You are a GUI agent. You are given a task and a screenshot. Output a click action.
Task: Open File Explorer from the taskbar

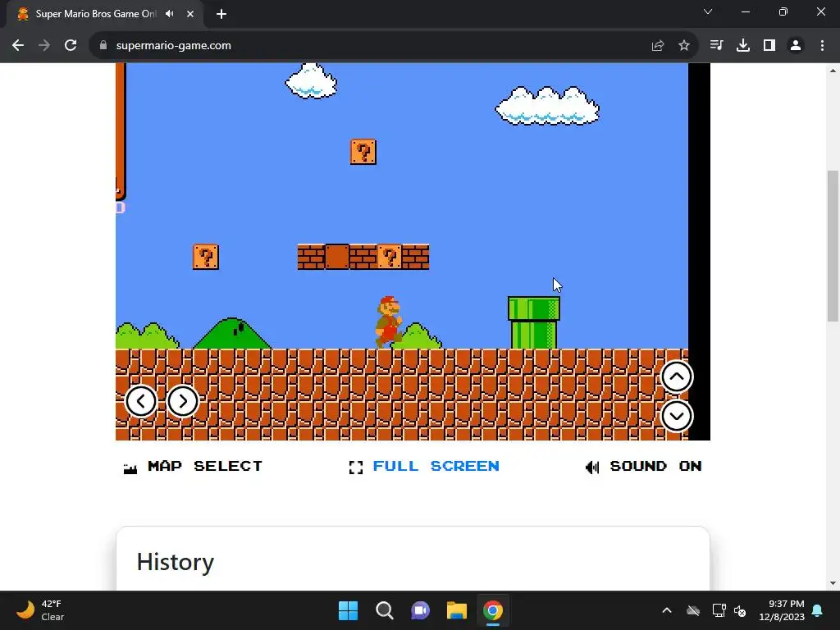pos(457,610)
